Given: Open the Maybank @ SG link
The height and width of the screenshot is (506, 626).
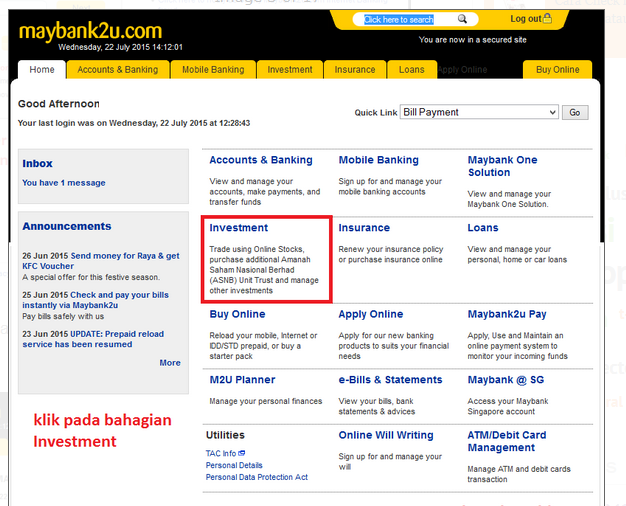Looking at the screenshot, I should click(x=506, y=379).
